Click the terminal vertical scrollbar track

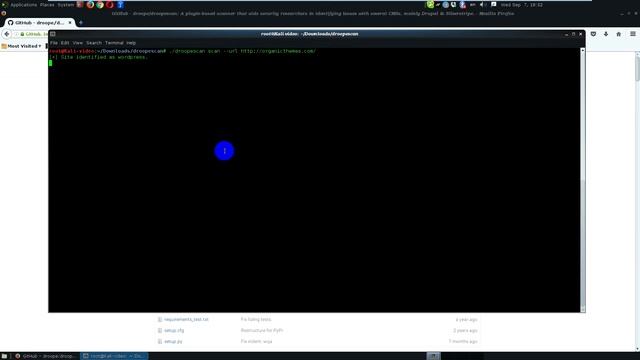point(582,180)
